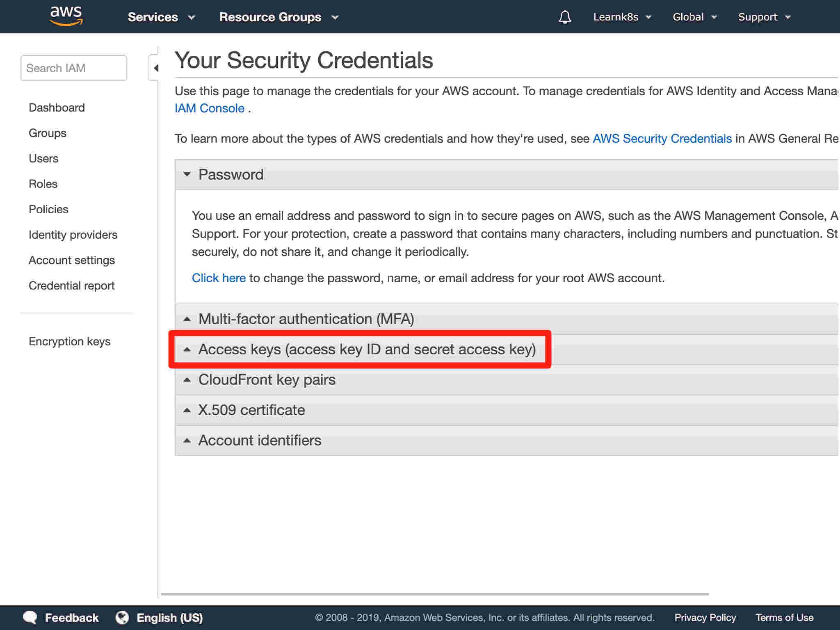
Task: Click the AWS logo home icon
Action: pos(66,16)
